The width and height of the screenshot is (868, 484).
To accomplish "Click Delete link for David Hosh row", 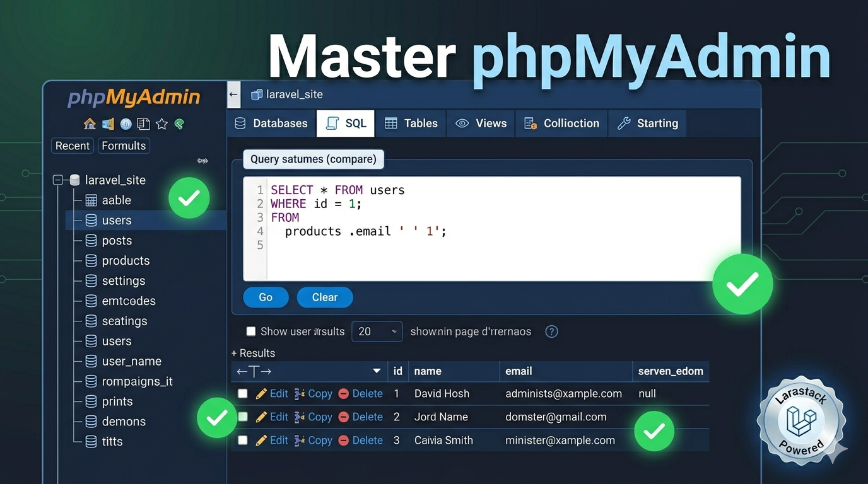I will coord(367,394).
